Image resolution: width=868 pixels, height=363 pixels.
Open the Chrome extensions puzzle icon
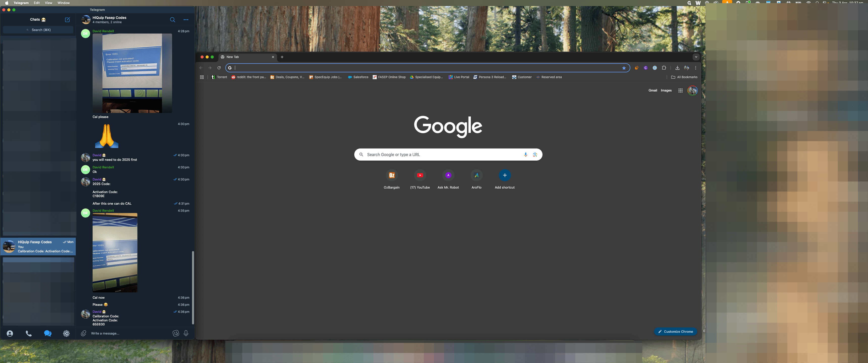point(664,68)
